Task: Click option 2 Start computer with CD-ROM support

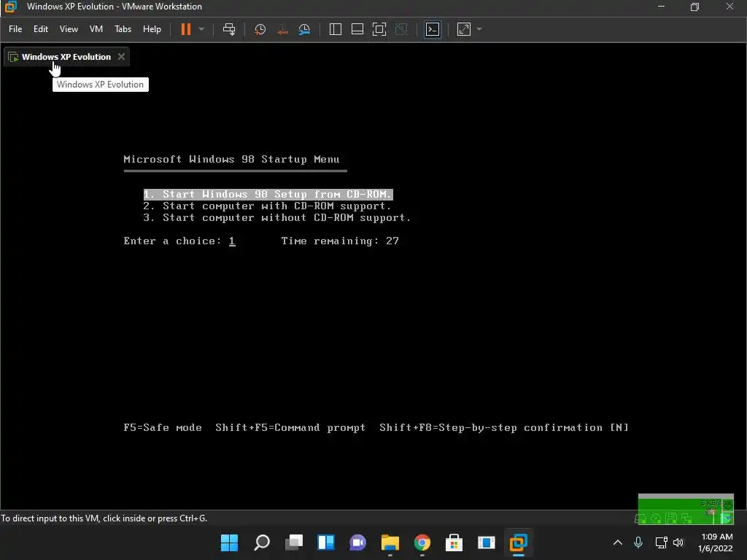Action: point(267,206)
